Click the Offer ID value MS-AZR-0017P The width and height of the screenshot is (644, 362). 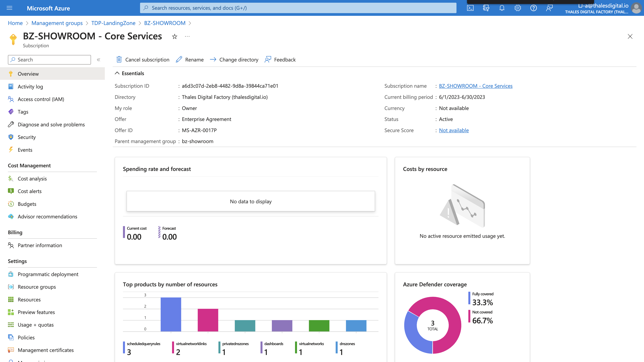click(x=199, y=130)
